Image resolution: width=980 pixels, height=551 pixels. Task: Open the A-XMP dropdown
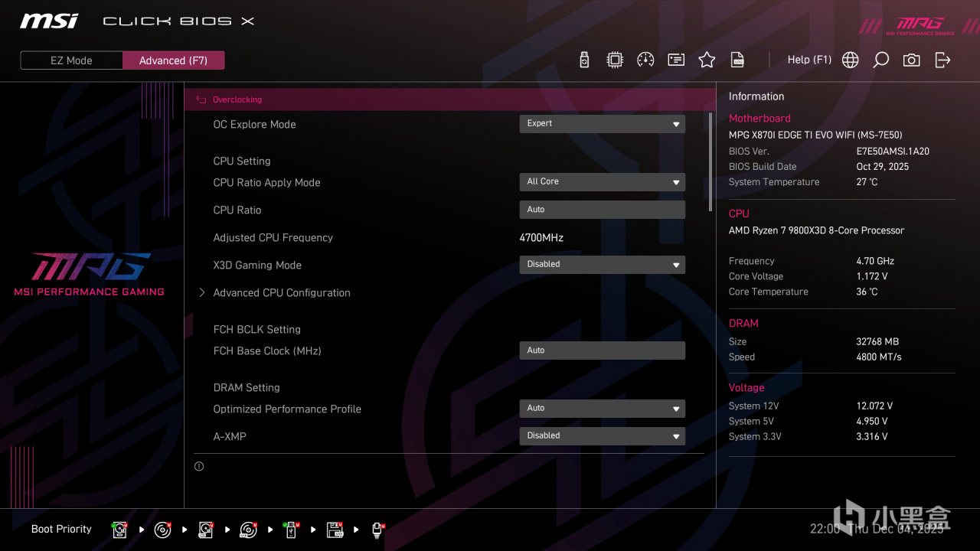coord(603,436)
